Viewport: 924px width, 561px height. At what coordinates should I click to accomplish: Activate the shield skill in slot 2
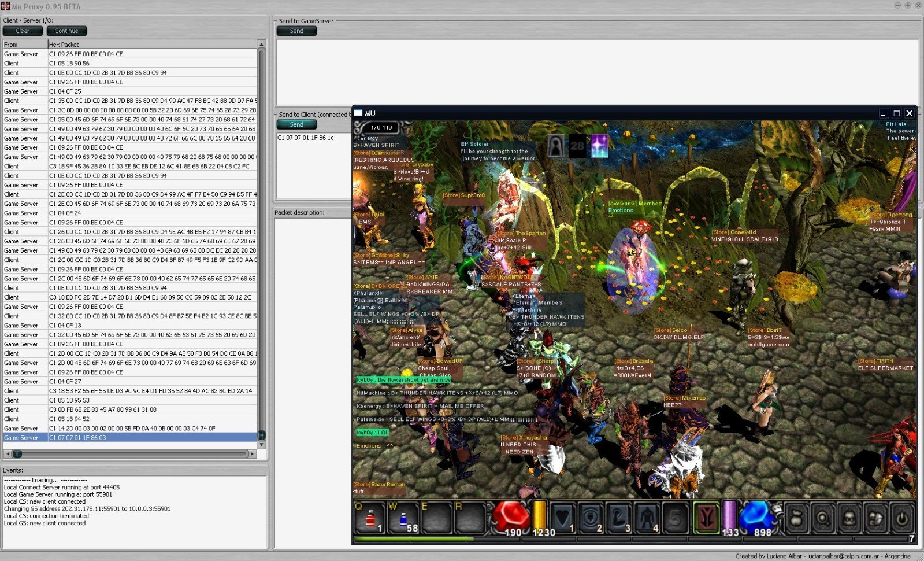pyautogui.click(x=591, y=516)
